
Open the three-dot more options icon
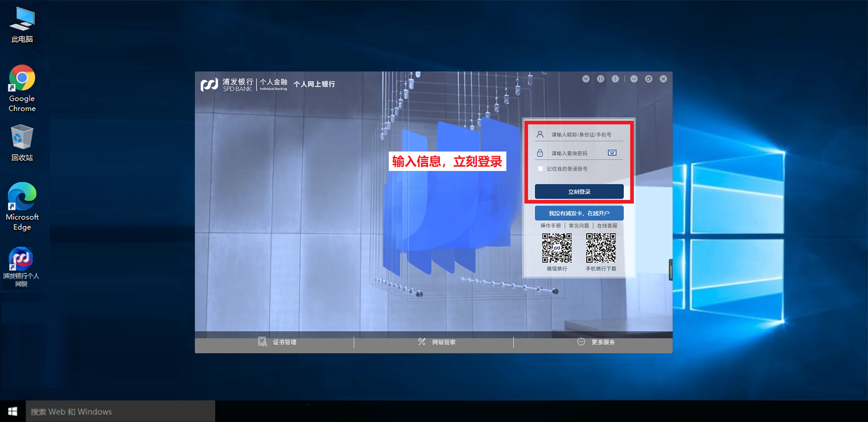pyautogui.click(x=615, y=79)
